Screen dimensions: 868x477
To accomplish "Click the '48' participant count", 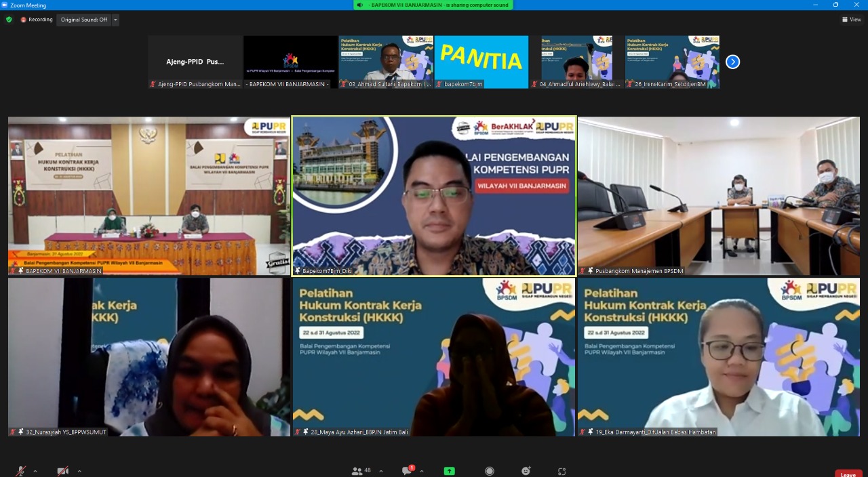I will [x=368, y=470].
